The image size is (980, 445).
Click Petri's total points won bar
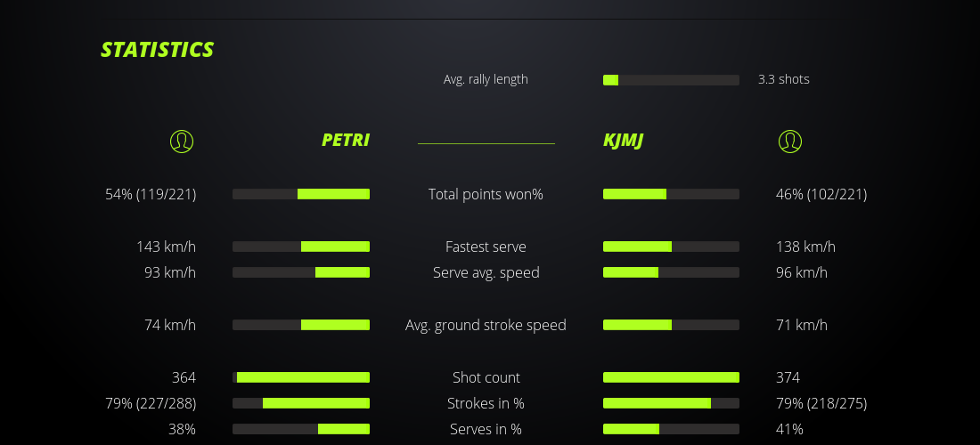(301, 194)
